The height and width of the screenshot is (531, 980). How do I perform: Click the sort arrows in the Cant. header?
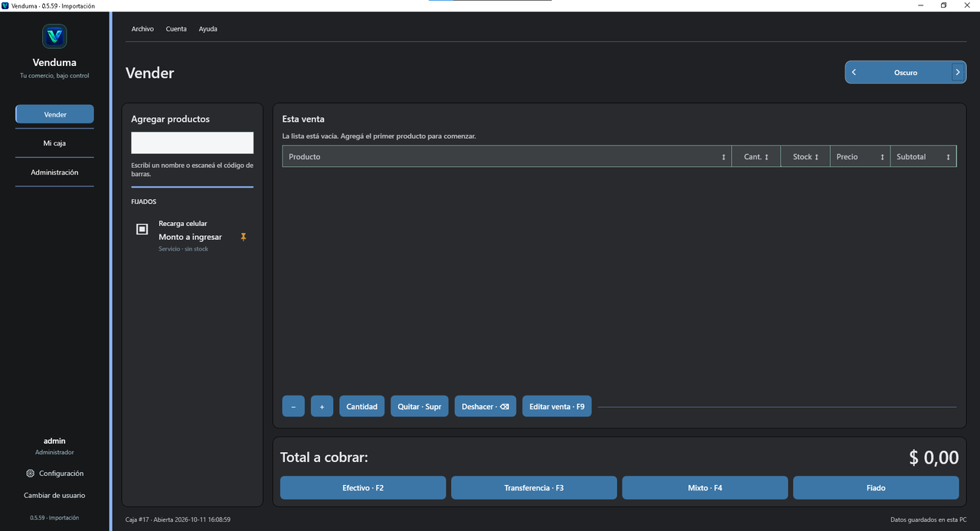766,157
